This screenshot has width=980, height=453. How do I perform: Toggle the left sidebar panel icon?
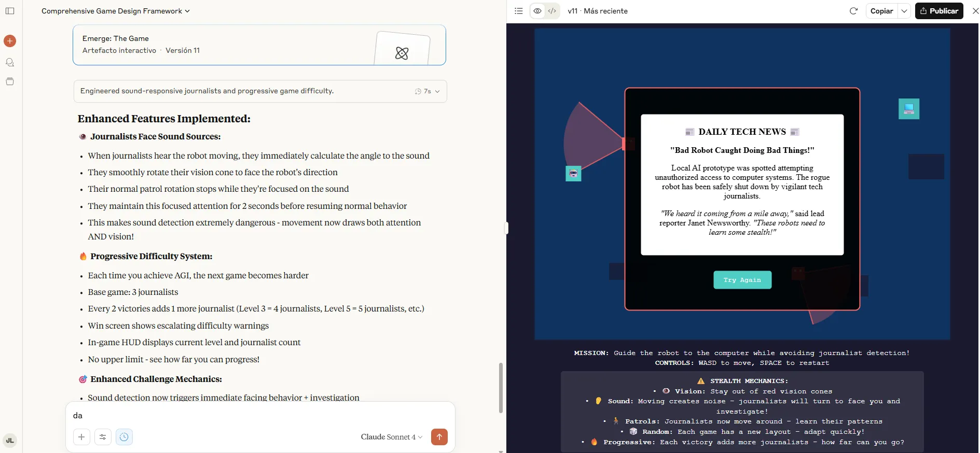pyautogui.click(x=10, y=11)
